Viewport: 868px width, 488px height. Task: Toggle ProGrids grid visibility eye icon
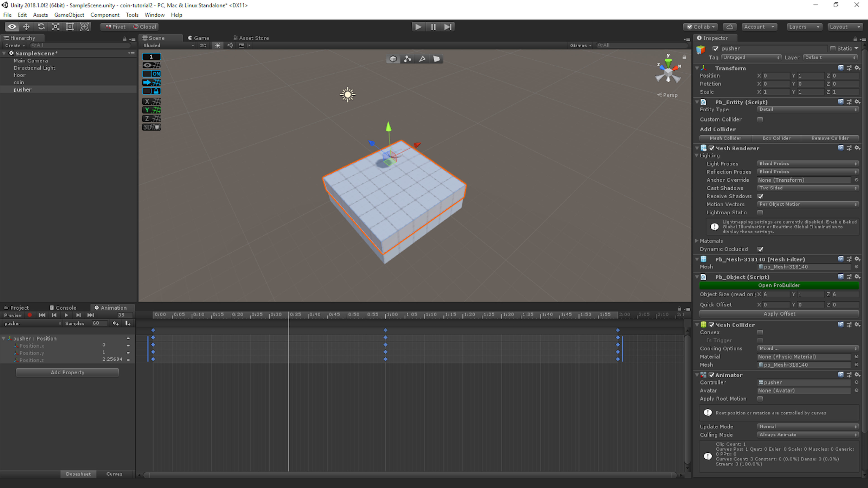click(151, 65)
